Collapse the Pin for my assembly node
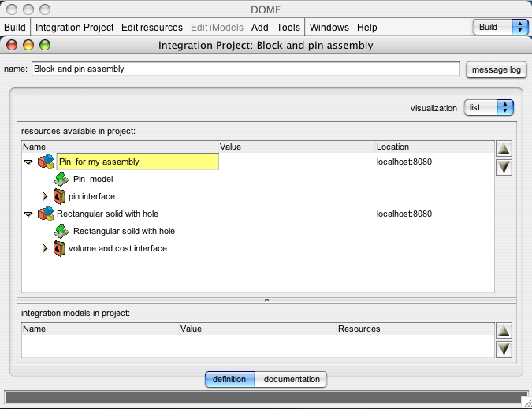Viewport: 532px width, 409px height. (x=28, y=162)
